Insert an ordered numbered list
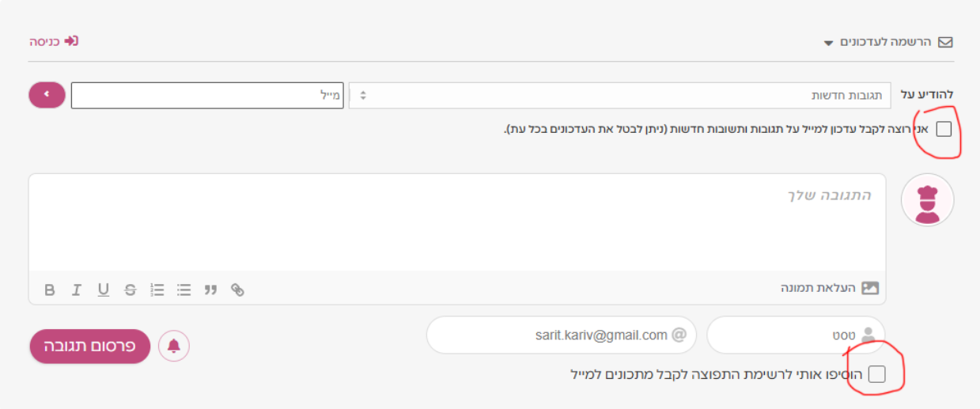980x409 pixels. pyautogui.click(x=157, y=290)
